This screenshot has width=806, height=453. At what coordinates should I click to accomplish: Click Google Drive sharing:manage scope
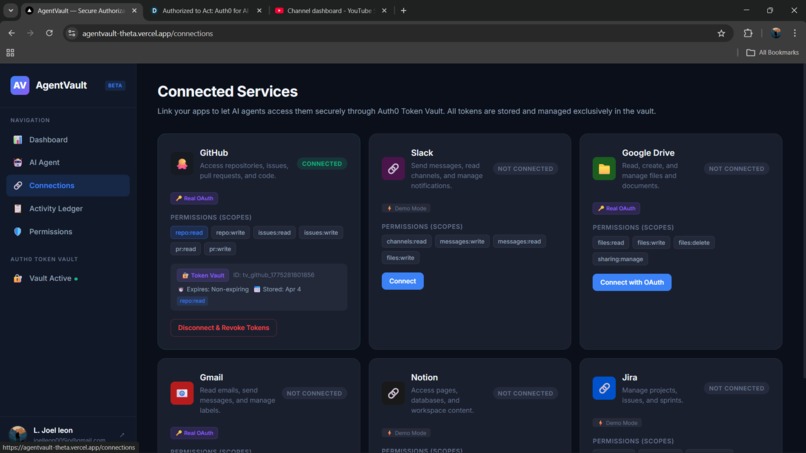(620, 259)
